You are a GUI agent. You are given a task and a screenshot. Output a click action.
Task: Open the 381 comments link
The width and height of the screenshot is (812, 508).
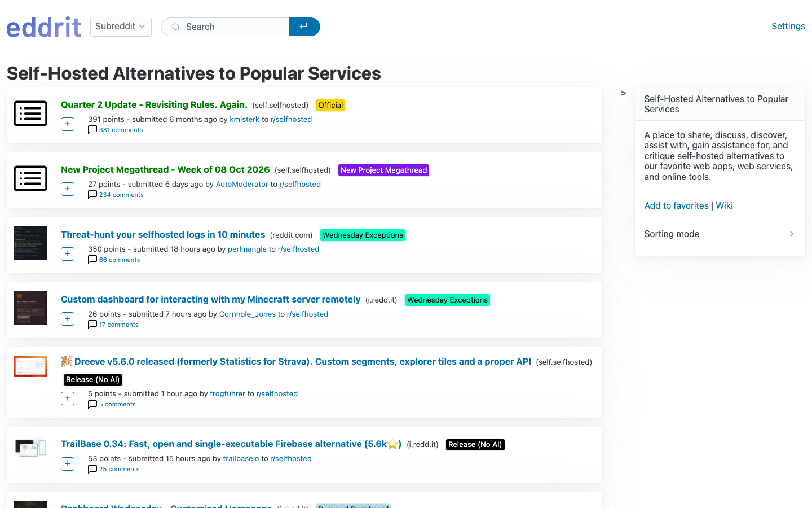click(121, 130)
